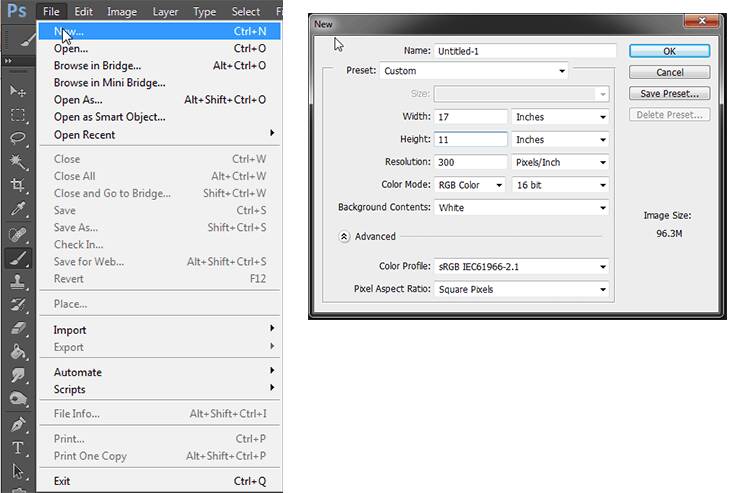Open the Select menu

245,11
